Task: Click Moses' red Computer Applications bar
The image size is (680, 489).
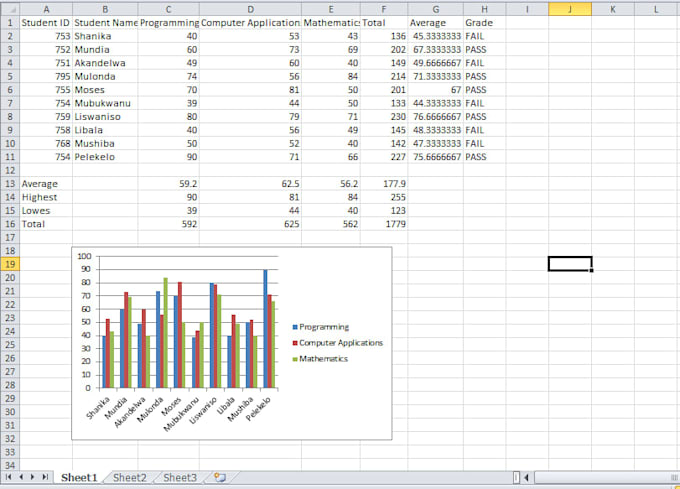Action: (x=180, y=335)
